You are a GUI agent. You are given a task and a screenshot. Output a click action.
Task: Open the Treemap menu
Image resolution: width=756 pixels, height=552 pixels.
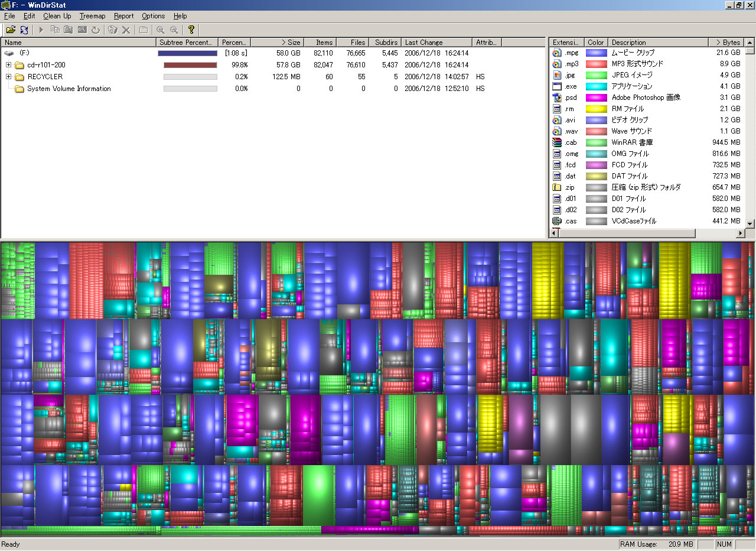point(92,16)
